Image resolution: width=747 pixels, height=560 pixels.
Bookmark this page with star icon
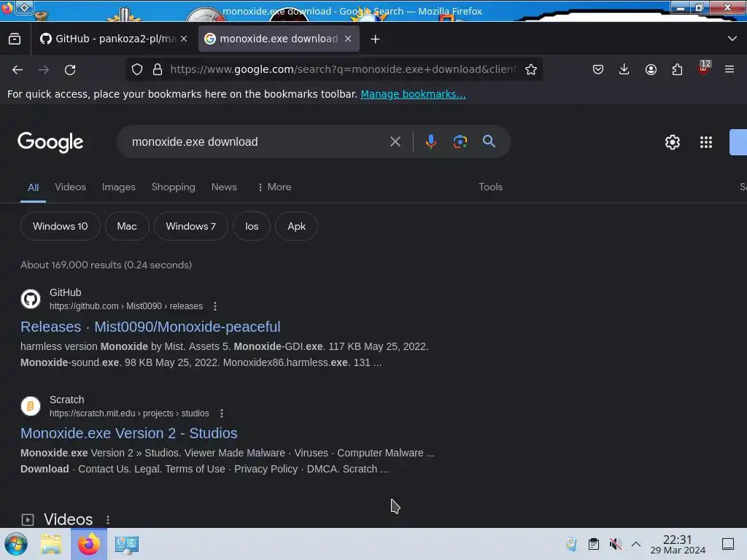pos(531,69)
